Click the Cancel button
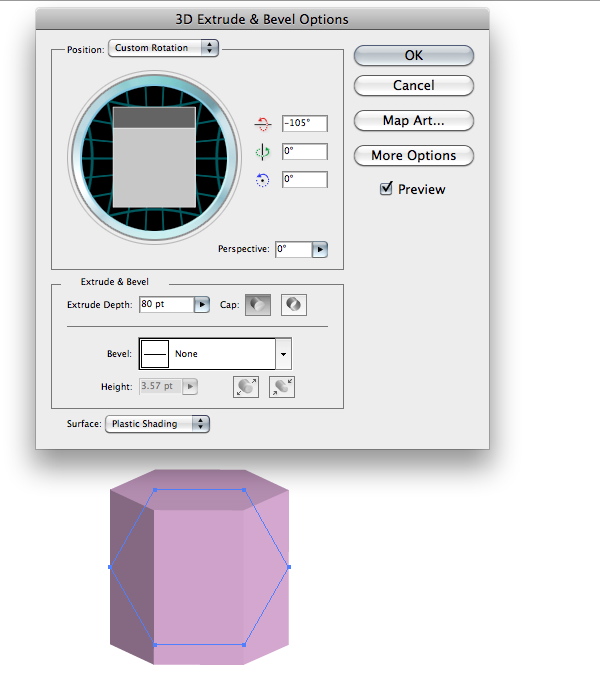This screenshot has width=600, height=695. 414,86
